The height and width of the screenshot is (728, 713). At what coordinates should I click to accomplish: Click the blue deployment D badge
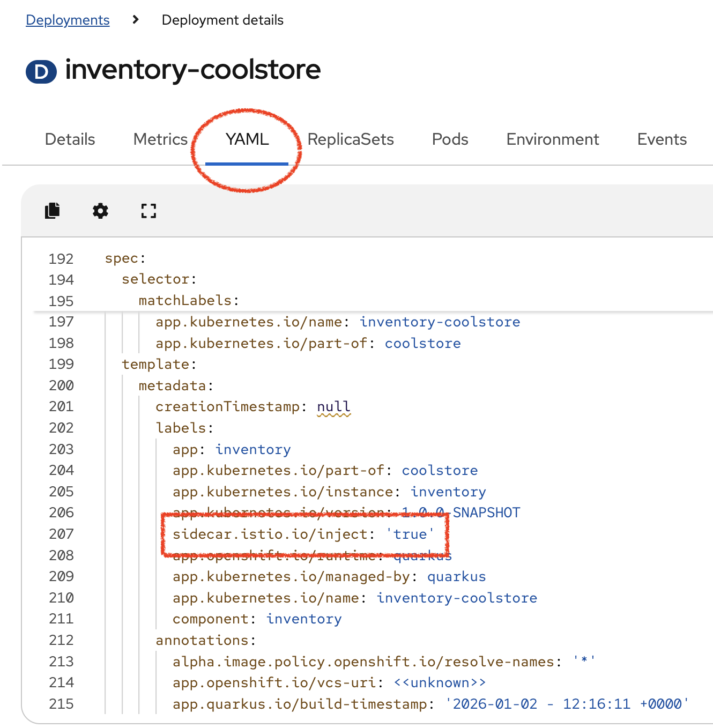[x=41, y=70]
